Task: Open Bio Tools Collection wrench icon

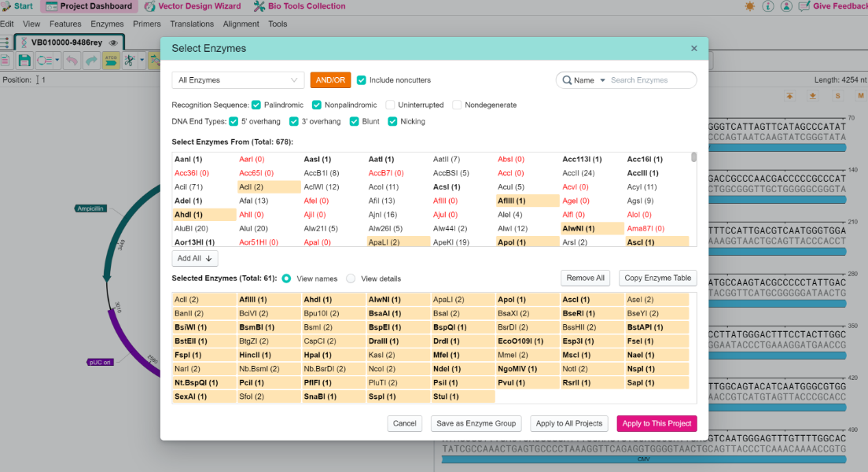Action: pyautogui.click(x=259, y=6)
